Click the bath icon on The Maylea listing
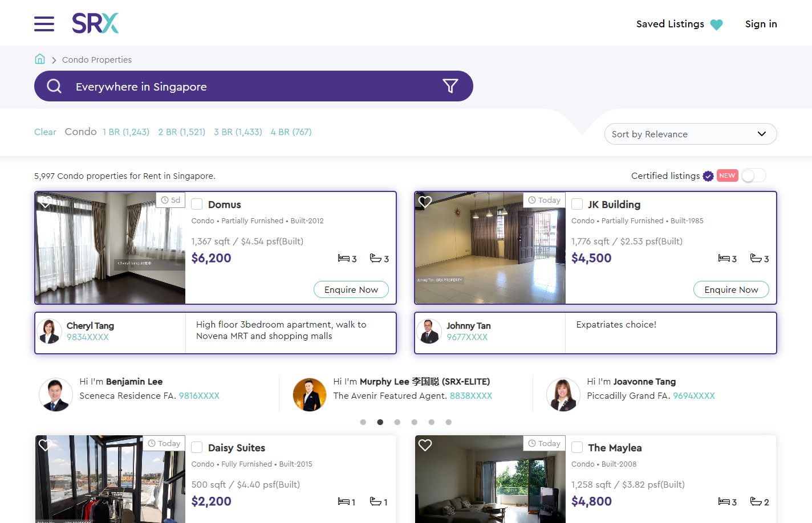The height and width of the screenshot is (523, 812). [756, 502]
